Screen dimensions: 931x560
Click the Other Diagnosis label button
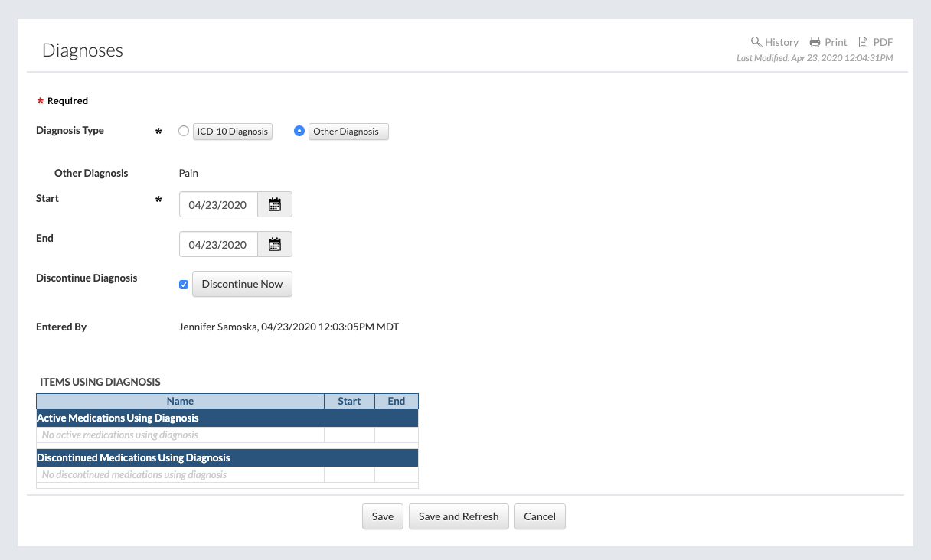[x=348, y=132]
